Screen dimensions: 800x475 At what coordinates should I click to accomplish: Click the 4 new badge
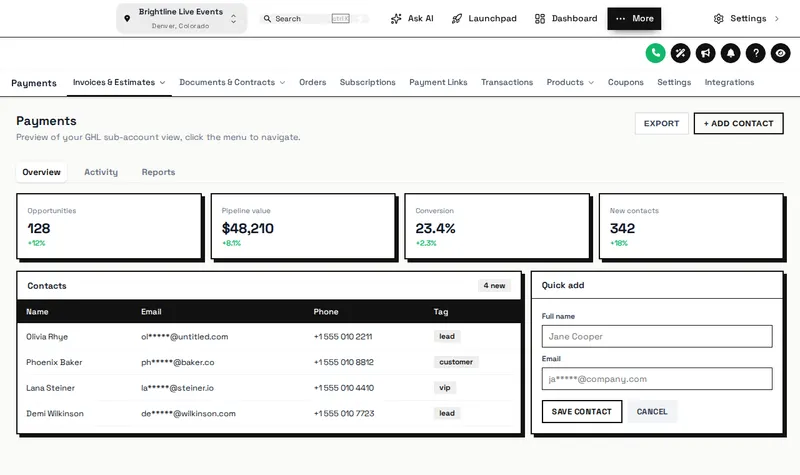494,286
